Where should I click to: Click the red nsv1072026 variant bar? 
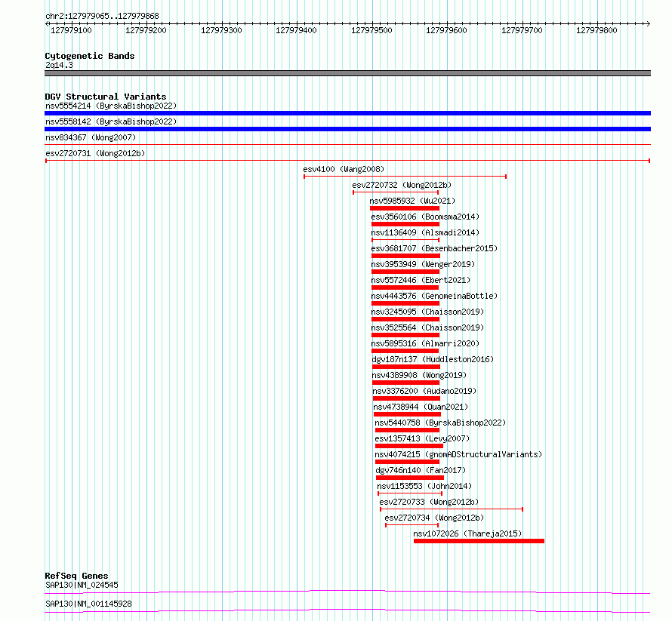click(479, 541)
